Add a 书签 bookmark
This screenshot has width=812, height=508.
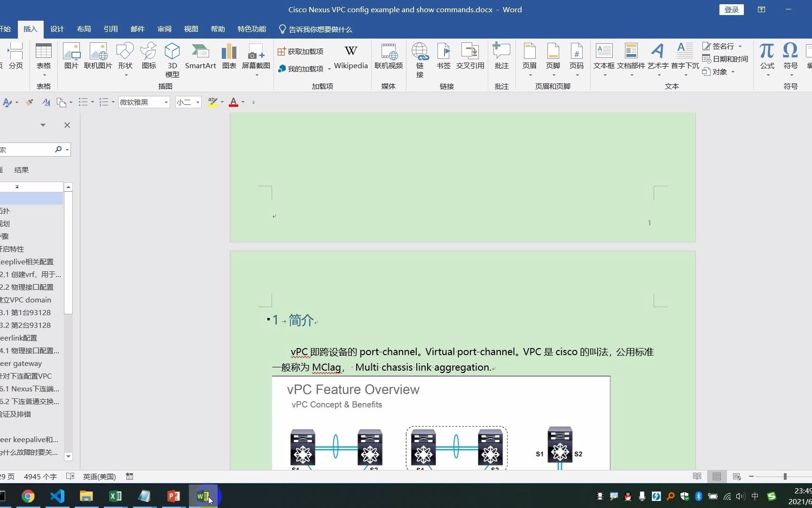click(444, 56)
